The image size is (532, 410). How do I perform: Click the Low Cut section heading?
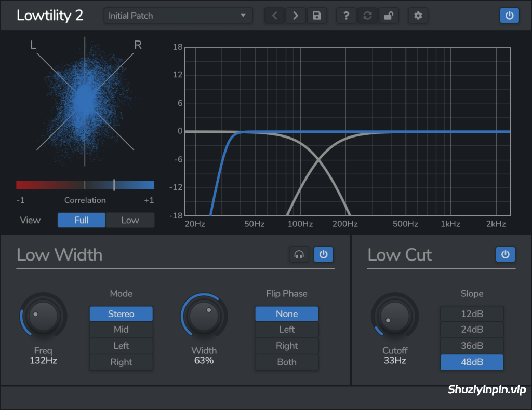click(x=400, y=255)
